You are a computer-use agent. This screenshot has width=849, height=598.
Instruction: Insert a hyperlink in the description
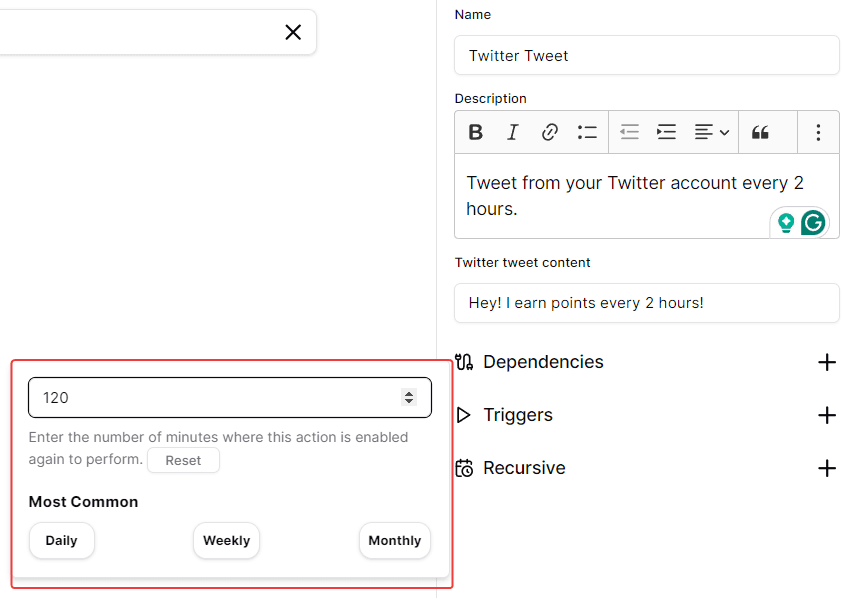[x=549, y=131]
